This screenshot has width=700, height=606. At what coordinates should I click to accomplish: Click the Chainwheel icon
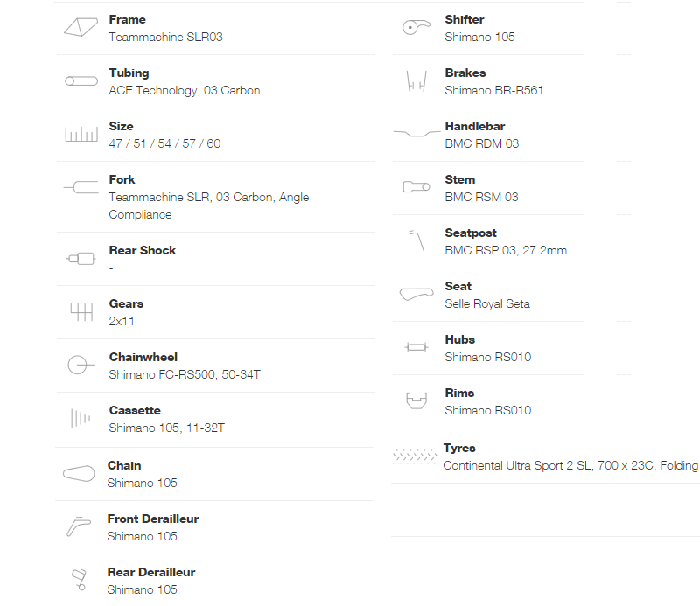point(80,365)
